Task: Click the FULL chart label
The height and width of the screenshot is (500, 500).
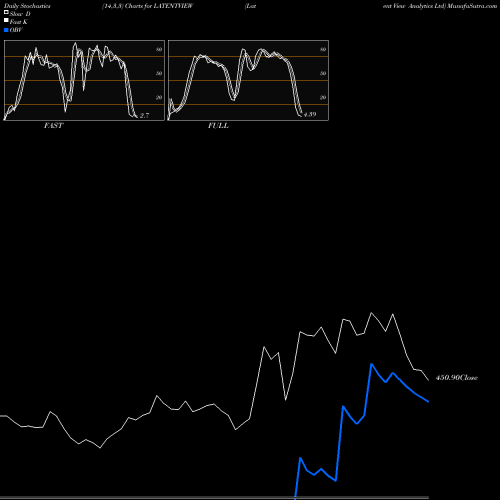Action: click(218, 126)
